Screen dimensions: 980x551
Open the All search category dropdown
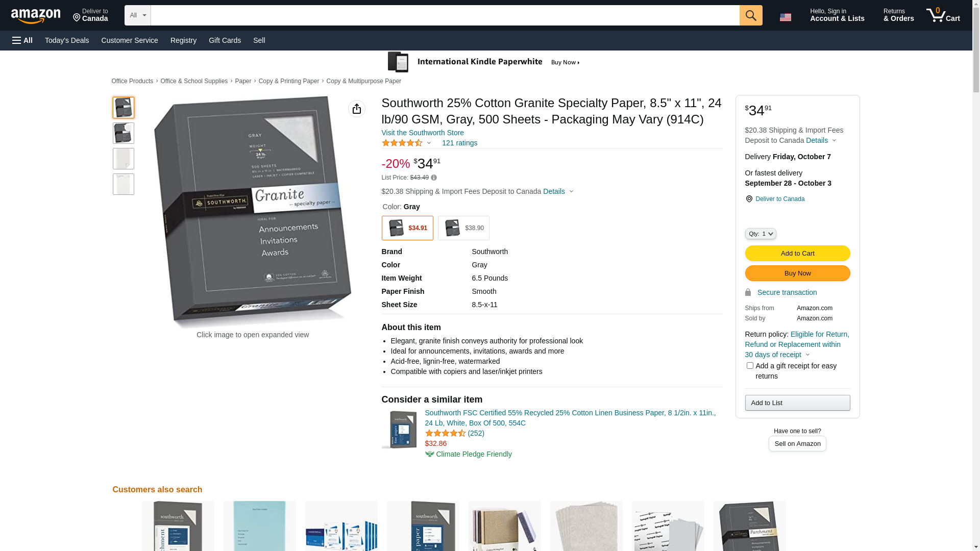137,15
